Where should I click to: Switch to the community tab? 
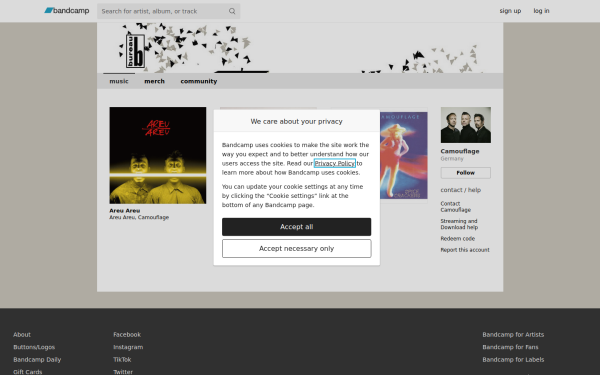tap(199, 81)
